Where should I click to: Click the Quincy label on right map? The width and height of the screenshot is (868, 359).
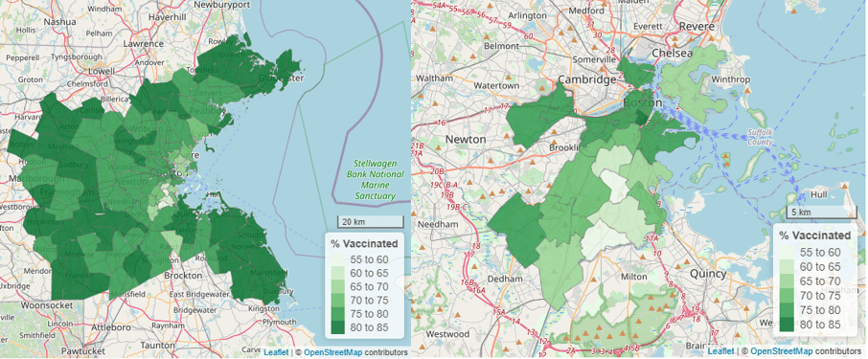pyautogui.click(x=708, y=274)
